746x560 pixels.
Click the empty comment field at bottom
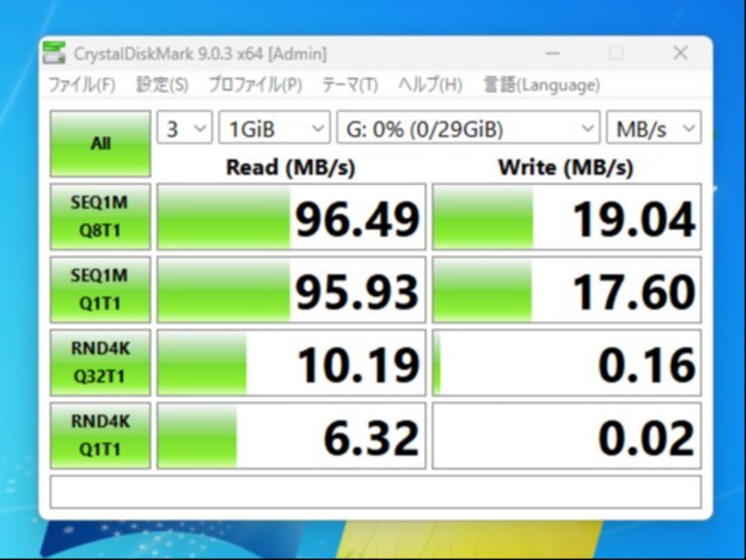pos(375,491)
